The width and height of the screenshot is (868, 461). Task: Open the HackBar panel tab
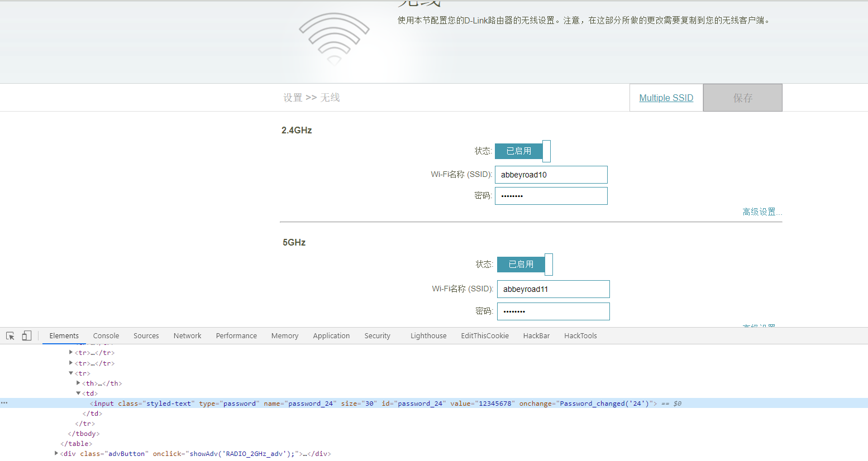[536, 336]
